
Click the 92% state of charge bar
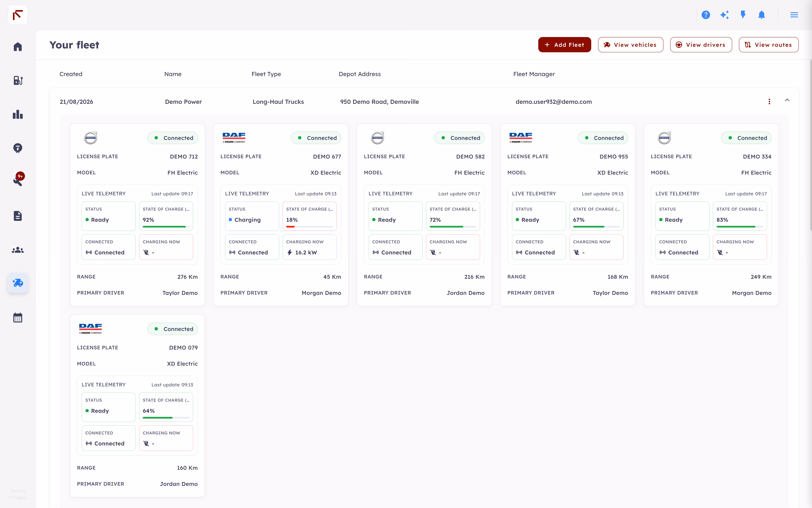[166, 227]
